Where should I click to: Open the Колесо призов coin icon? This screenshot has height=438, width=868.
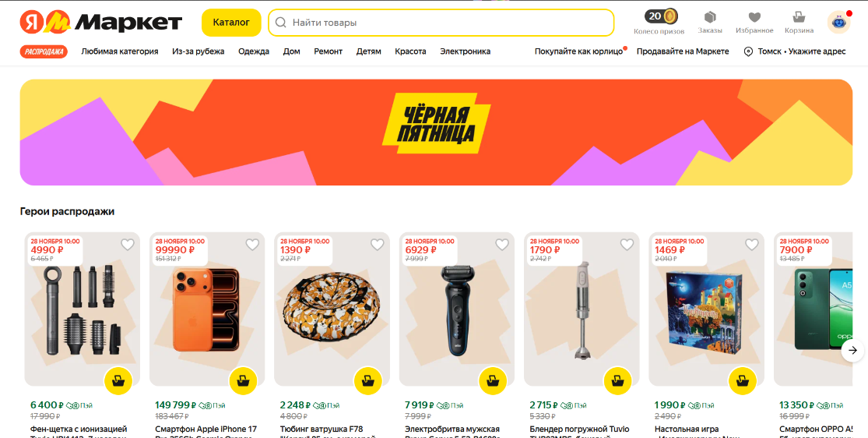tap(660, 16)
